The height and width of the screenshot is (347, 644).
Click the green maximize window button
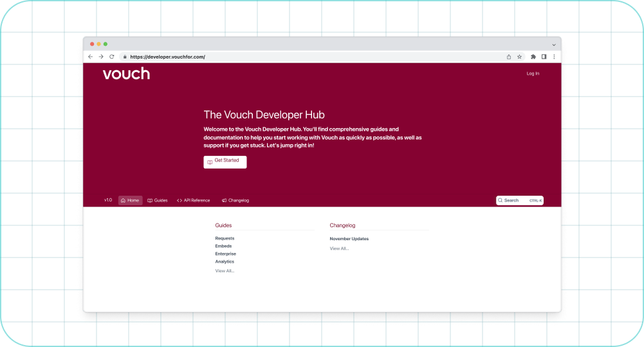[x=106, y=44]
